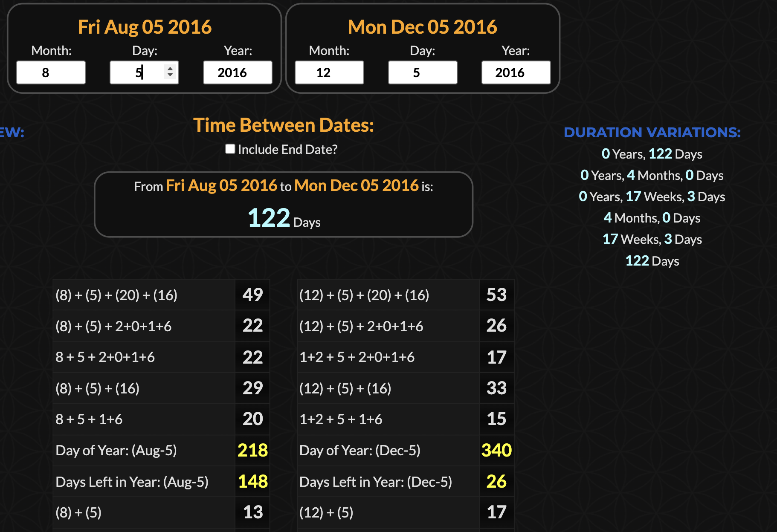Click the 8 + 5 + 2+0+1+6 row
The image size is (777, 532).
click(x=161, y=357)
